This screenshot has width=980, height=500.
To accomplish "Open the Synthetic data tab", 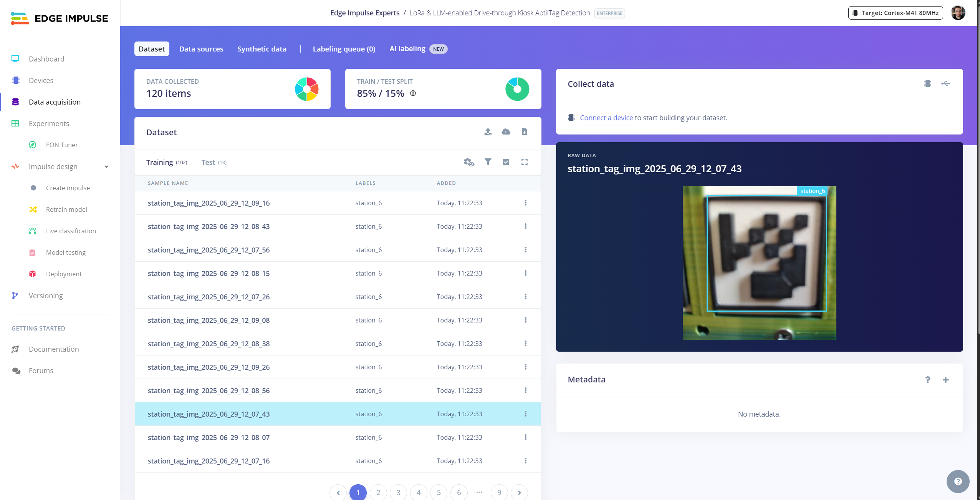I will click(x=262, y=49).
